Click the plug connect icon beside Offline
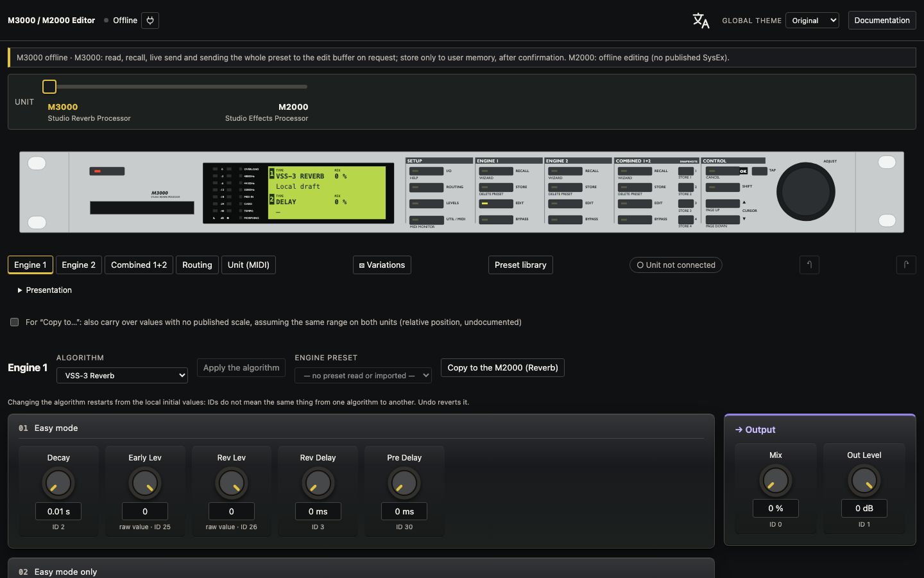 tap(150, 21)
